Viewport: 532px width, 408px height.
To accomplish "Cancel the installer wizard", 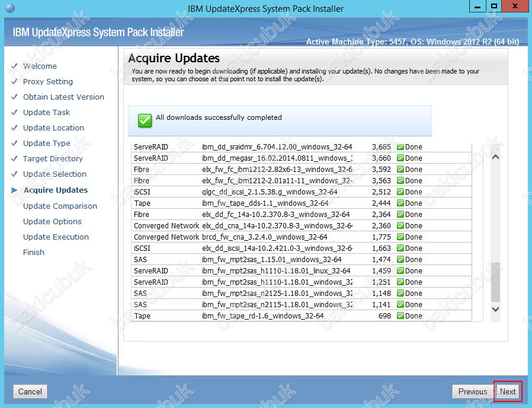I will click(x=30, y=391).
